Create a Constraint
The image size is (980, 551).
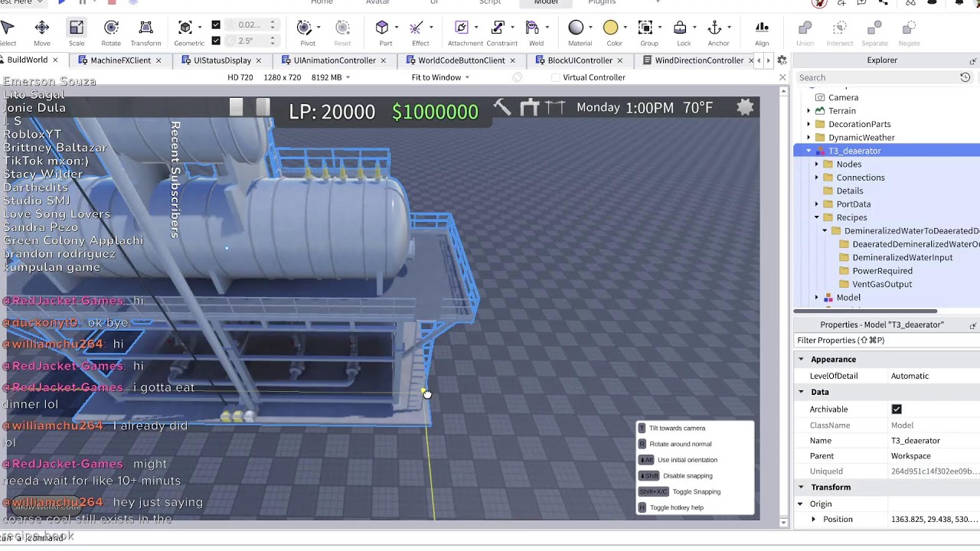pos(498,28)
